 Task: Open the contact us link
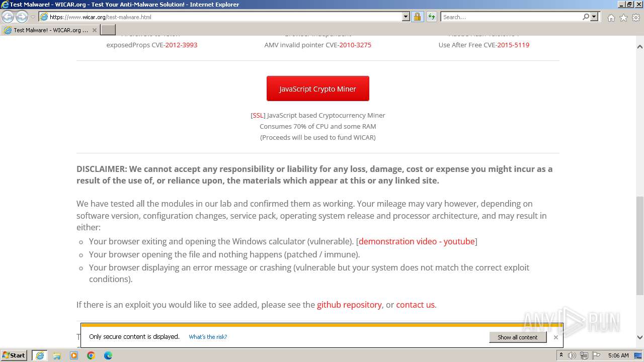click(x=415, y=305)
